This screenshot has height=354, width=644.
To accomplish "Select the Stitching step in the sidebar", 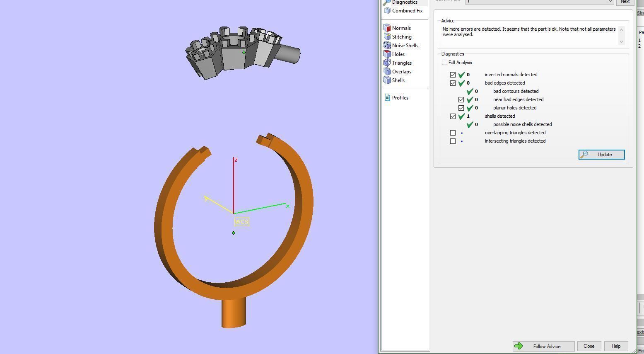I will pos(398,37).
